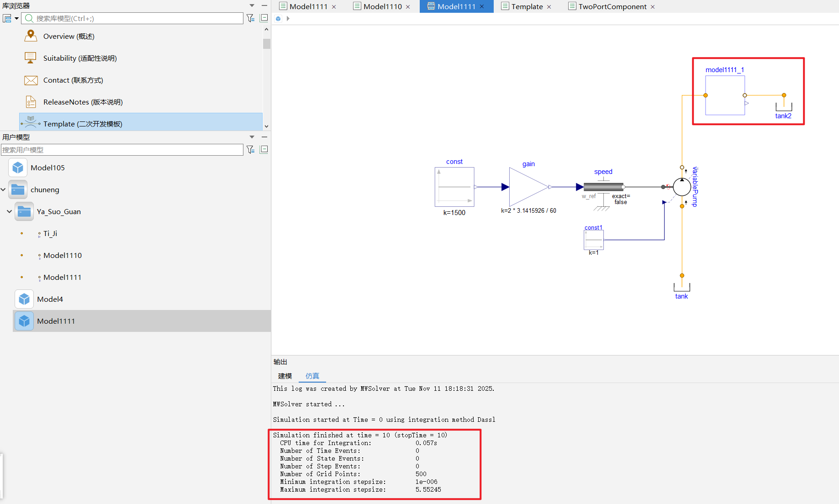Expand the breadcrumb path arrow
This screenshot has height=504, width=839.
tap(288, 19)
